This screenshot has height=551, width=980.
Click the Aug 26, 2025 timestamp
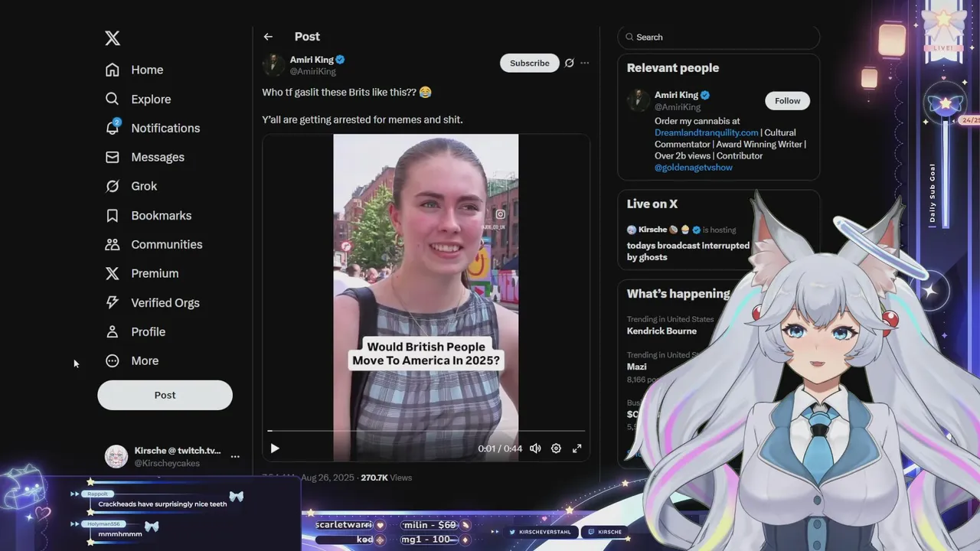(x=328, y=478)
